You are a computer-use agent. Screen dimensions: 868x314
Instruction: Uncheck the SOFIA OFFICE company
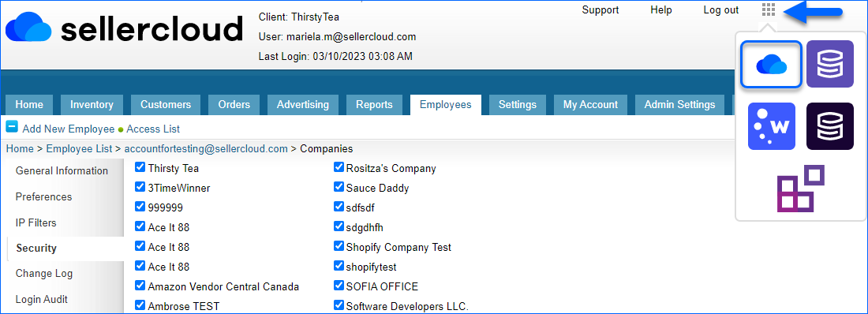(x=339, y=286)
